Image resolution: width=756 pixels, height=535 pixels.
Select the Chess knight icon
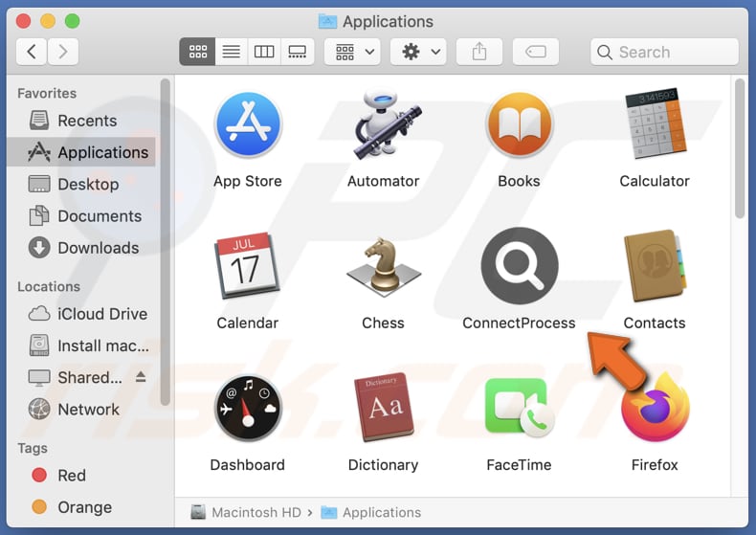tap(384, 268)
